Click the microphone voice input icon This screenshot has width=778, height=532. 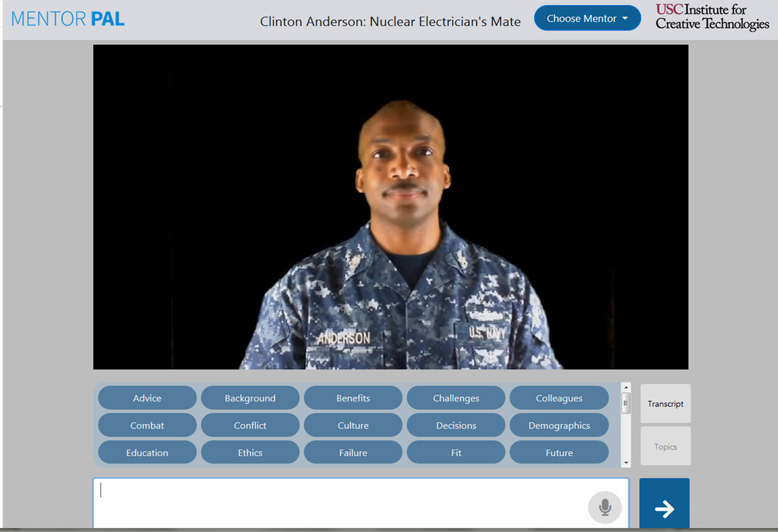604,507
